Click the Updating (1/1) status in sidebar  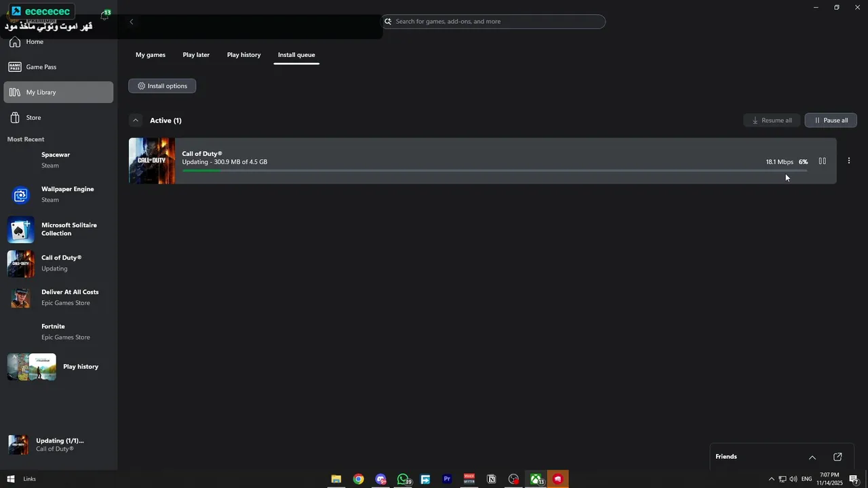(59, 441)
